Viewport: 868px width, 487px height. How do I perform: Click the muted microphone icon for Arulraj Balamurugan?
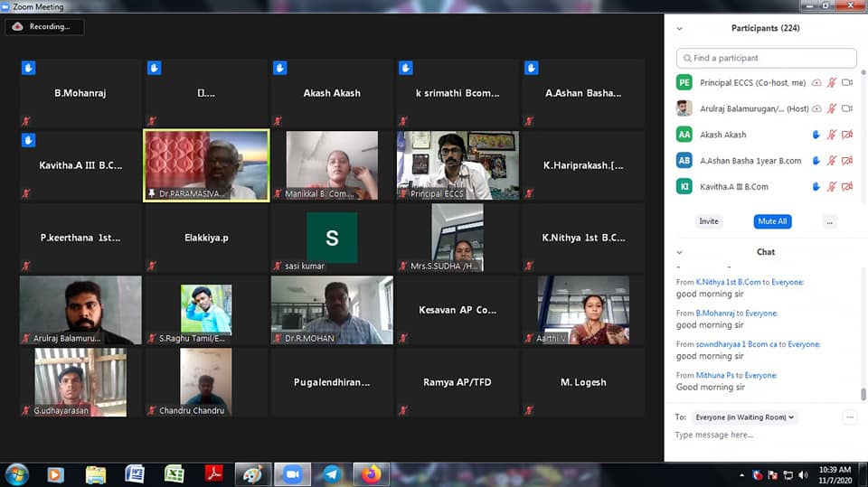pos(832,108)
